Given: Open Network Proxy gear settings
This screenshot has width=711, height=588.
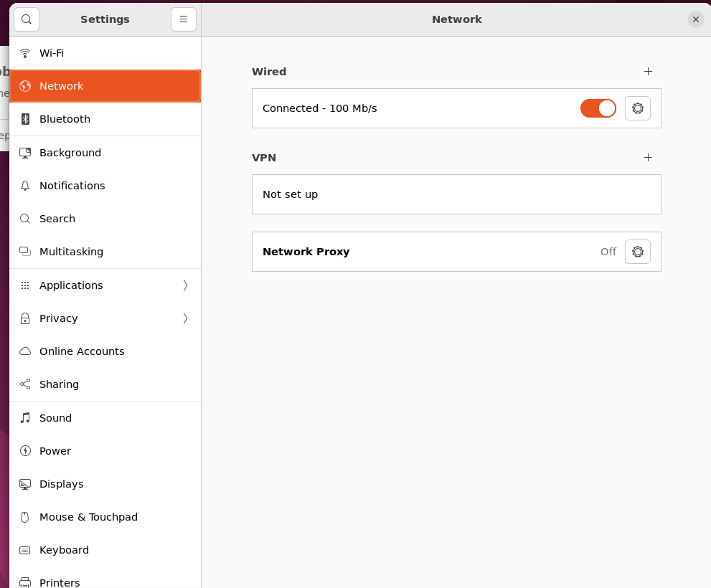Looking at the screenshot, I should pos(638,252).
